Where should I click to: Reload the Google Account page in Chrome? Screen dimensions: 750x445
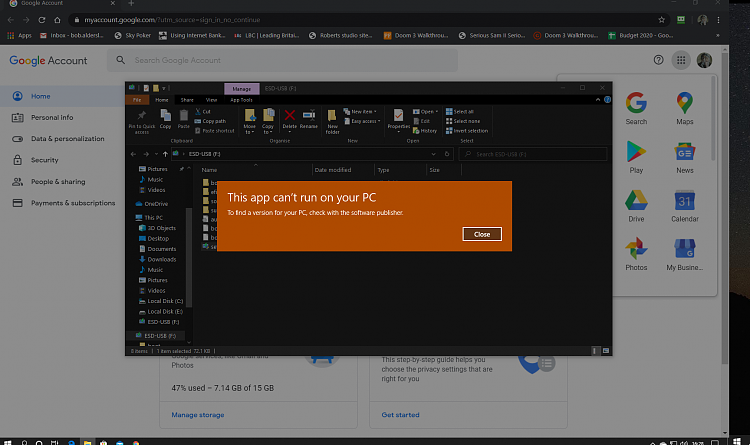(42, 20)
